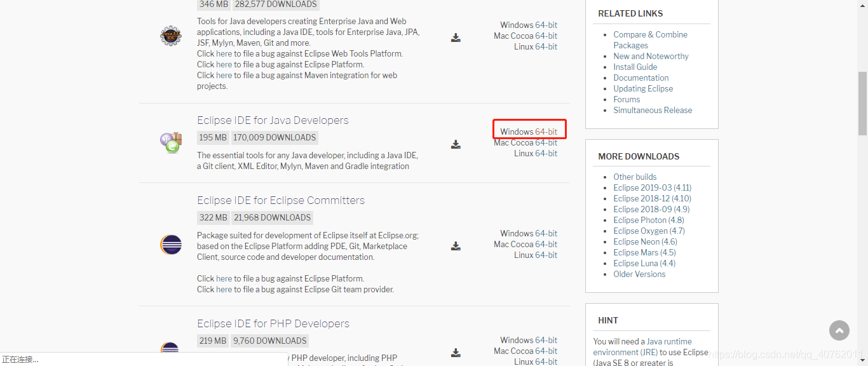Click the 170,009 DOWNLOADS badge
868x366 pixels.
pos(275,137)
